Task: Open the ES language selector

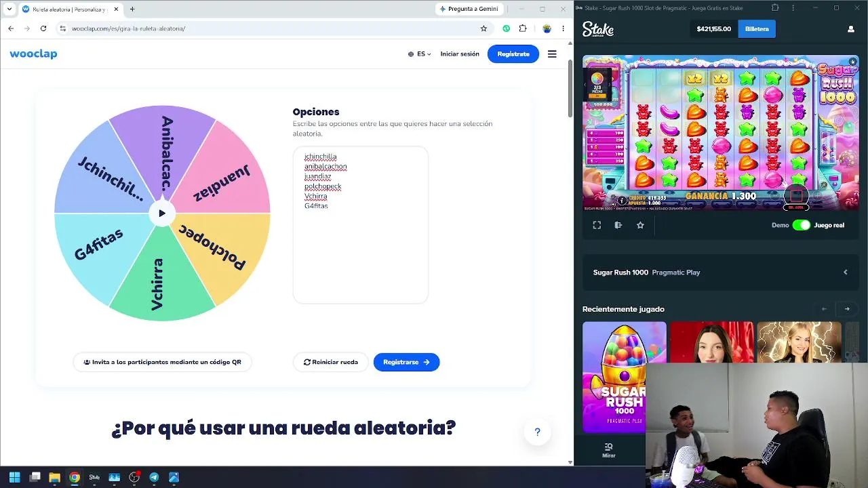Action: [420, 54]
